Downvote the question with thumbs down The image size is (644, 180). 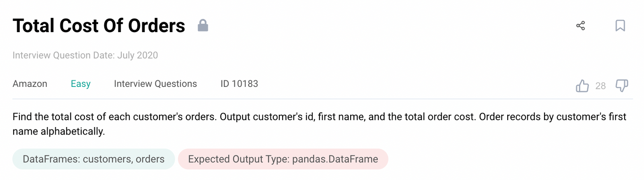pyautogui.click(x=622, y=86)
